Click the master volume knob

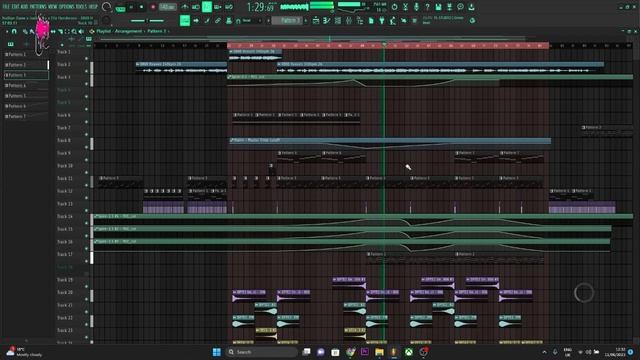coord(107,7)
